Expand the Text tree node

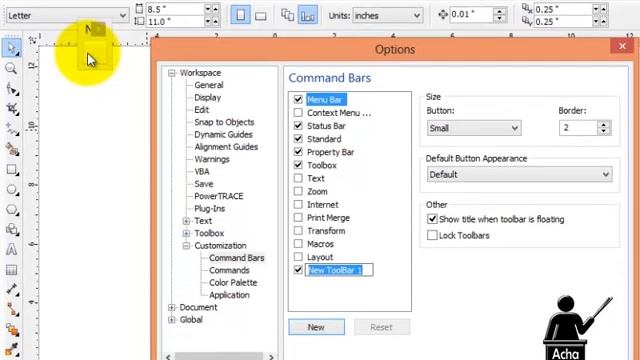coord(187,221)
